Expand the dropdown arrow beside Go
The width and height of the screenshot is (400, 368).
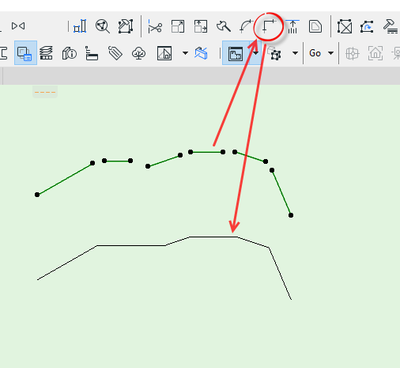click(331, 53)
